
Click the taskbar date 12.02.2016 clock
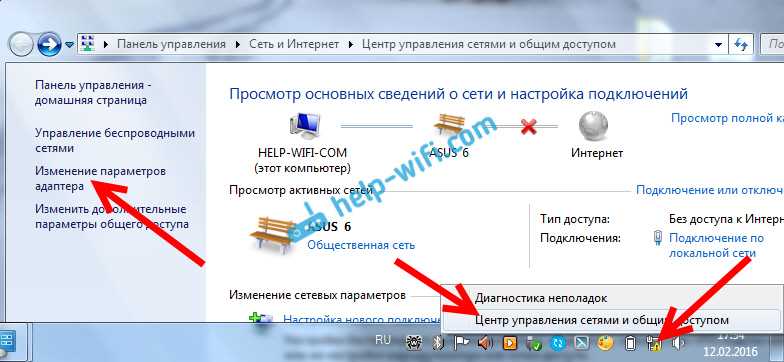[x=730, y=352]
